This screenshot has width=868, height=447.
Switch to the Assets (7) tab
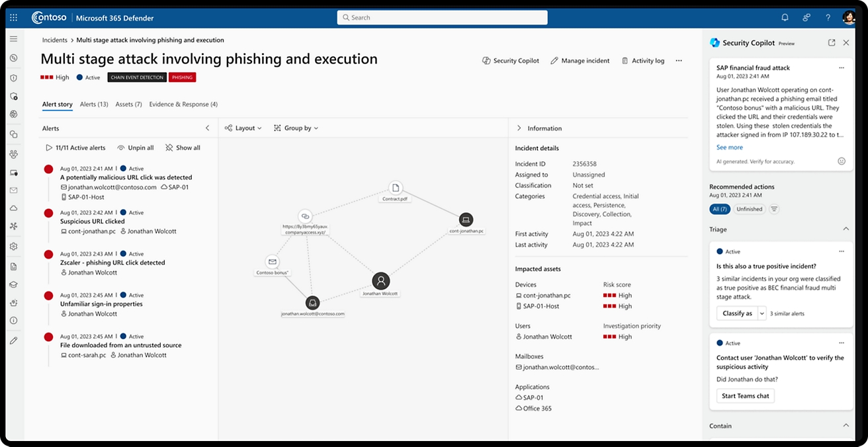pos(128,104)
